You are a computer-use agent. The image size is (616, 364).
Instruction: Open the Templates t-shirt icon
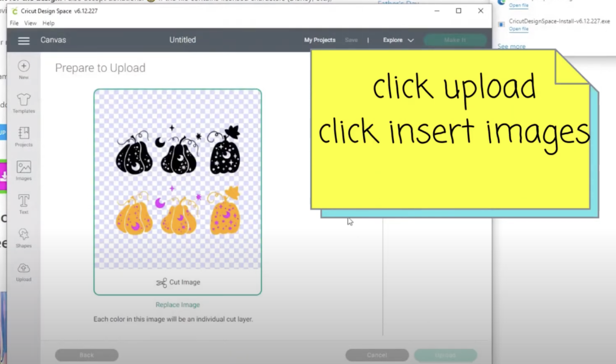point(23,100)
